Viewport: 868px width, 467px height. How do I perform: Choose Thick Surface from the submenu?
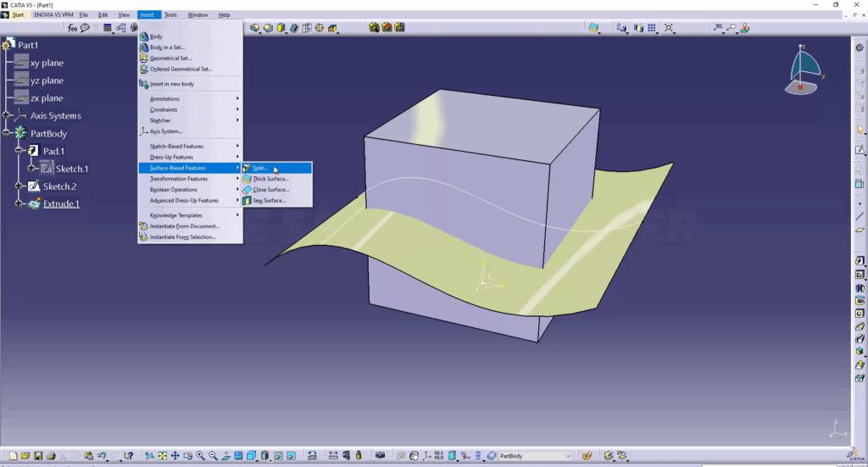[x=270, y=179]
